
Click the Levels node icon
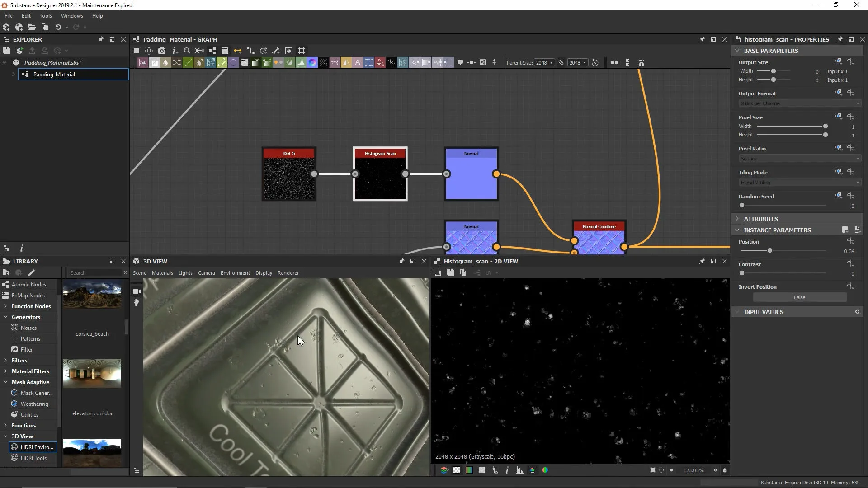[301, 63]
